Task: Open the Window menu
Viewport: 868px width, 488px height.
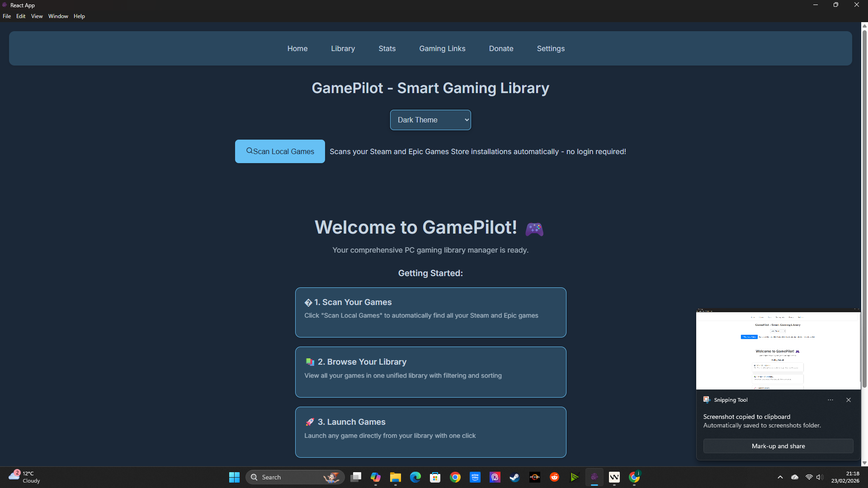Action: coord(58,16)
